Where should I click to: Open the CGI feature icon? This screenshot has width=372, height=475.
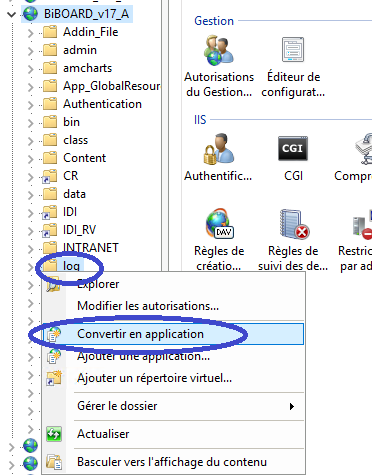[x=293, y=149]
